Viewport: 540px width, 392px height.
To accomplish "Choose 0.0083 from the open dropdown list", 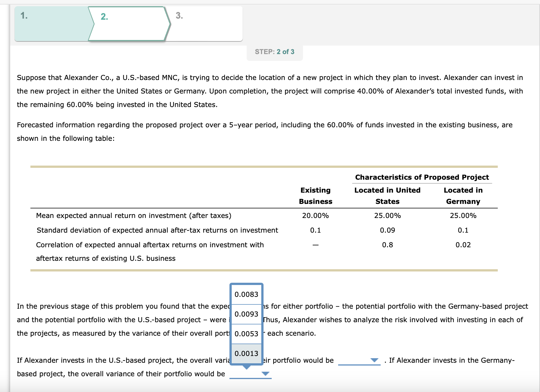I will [246, 294].
